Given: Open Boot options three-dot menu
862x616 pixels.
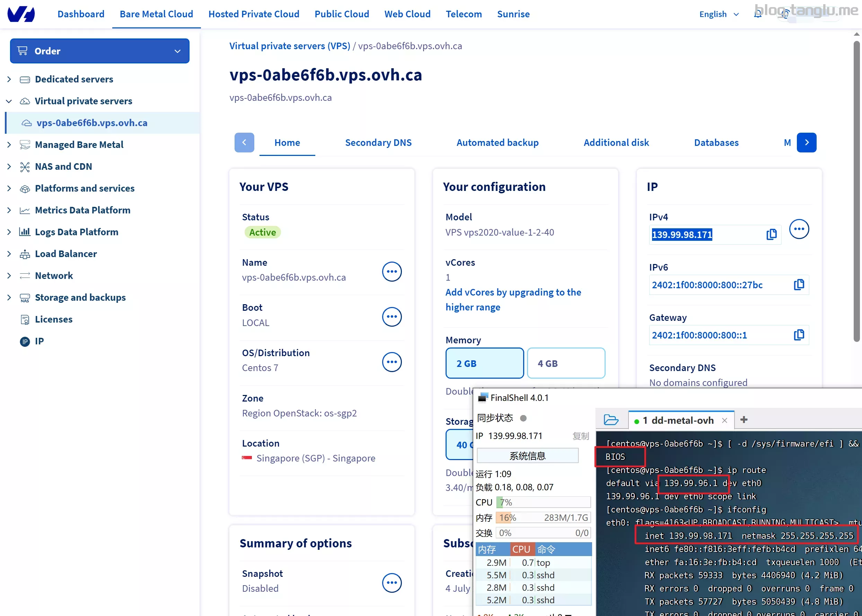Looking at the screenshot, I should click(x=392, y=317).
